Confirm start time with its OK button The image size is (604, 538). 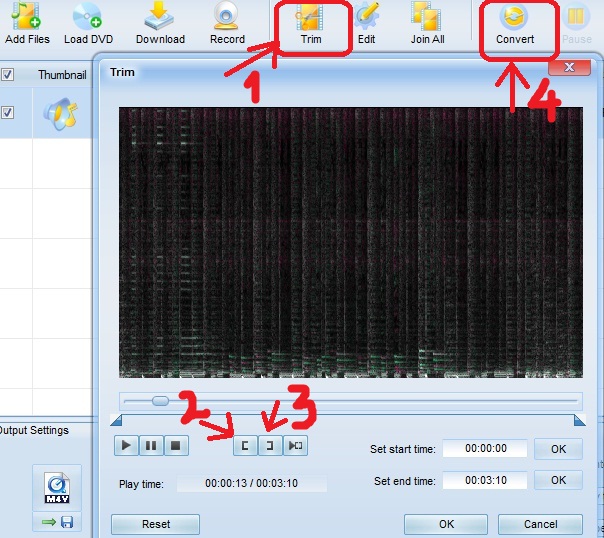(558, 449)
